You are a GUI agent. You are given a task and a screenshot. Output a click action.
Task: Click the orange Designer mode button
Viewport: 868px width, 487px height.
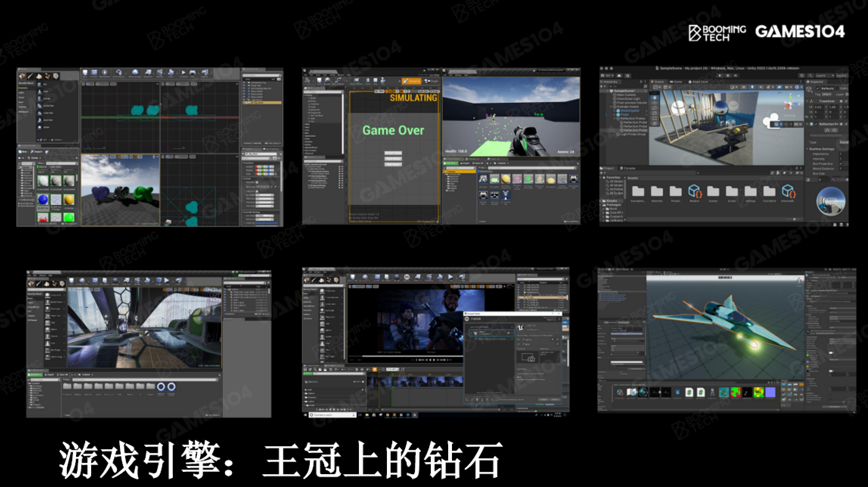(411, 81)
